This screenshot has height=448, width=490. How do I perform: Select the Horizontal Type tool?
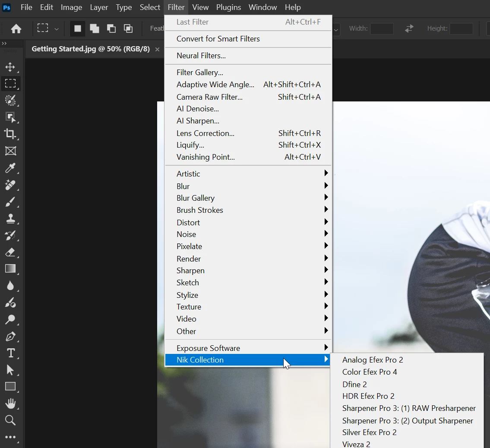tap(10, 353)
